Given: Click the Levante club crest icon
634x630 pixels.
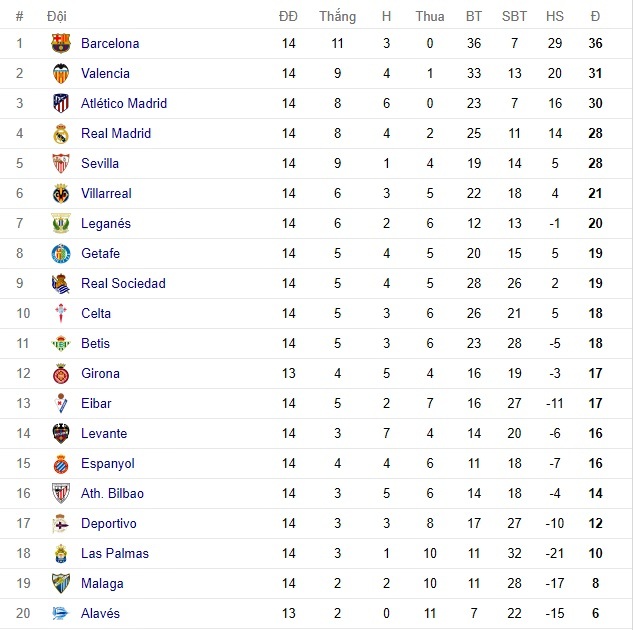Looking at the screenshot, I should pyautogui.click(x=61, y=434).
